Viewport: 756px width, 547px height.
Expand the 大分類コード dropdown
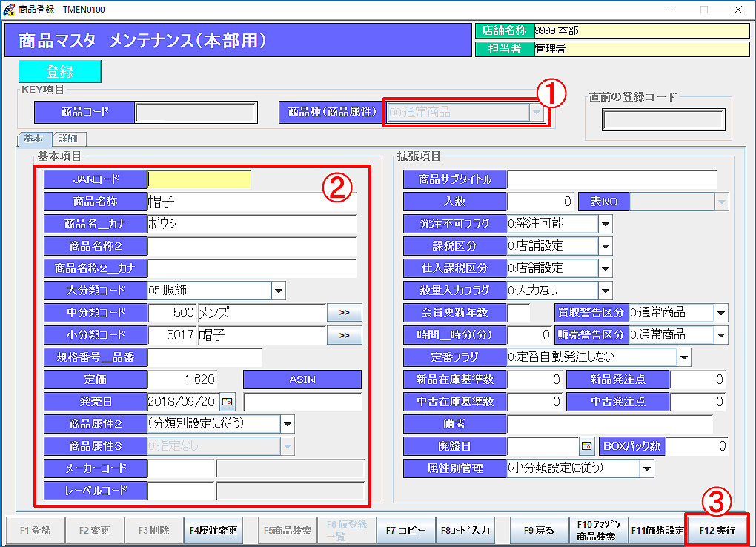click(x=278, y=291)
